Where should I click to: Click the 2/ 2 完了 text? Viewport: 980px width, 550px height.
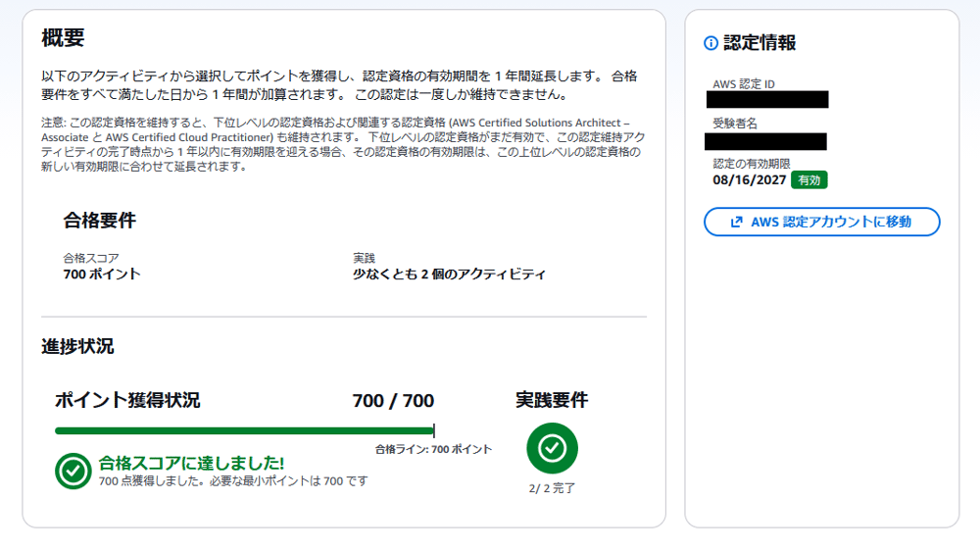(x=552, y=488)
